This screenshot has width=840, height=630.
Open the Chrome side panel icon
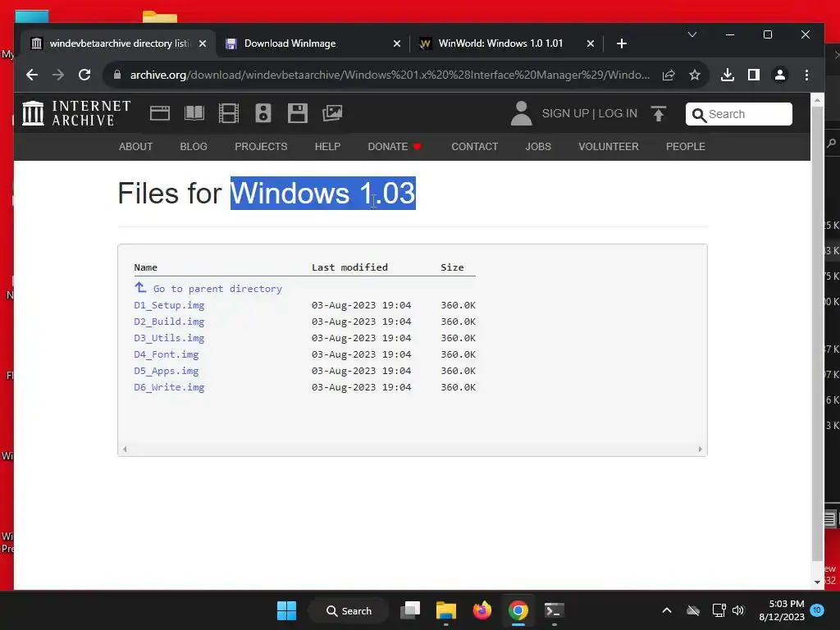(754, 75)
